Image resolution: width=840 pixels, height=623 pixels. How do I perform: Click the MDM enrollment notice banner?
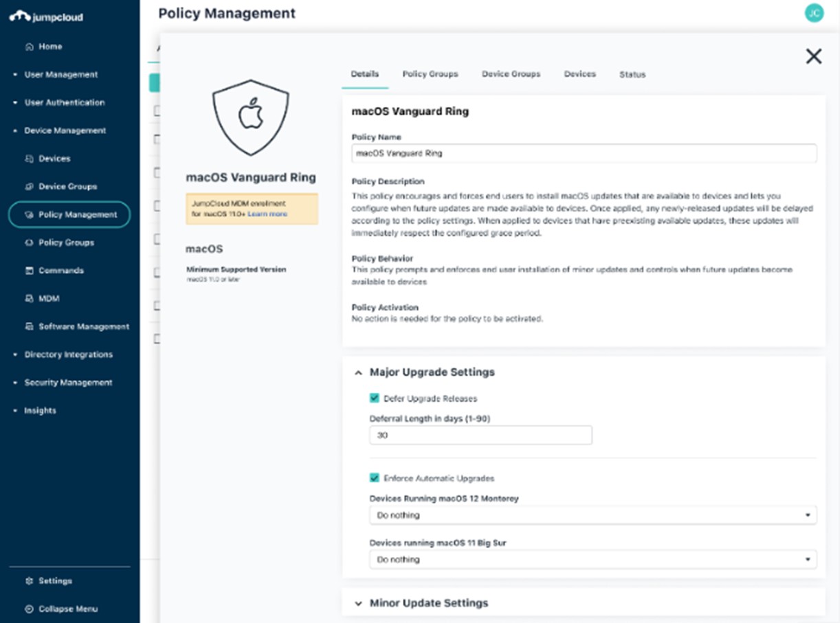[252, 209]
